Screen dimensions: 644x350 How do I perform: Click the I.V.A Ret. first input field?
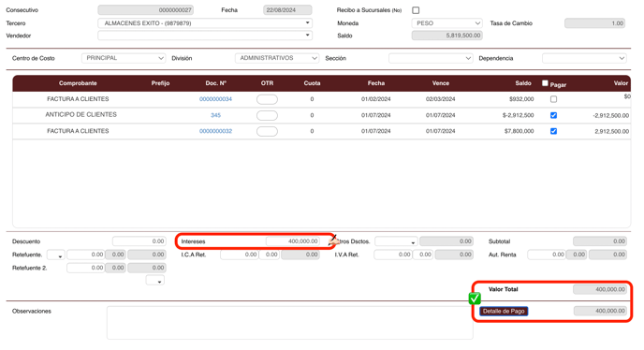(392, 255)
